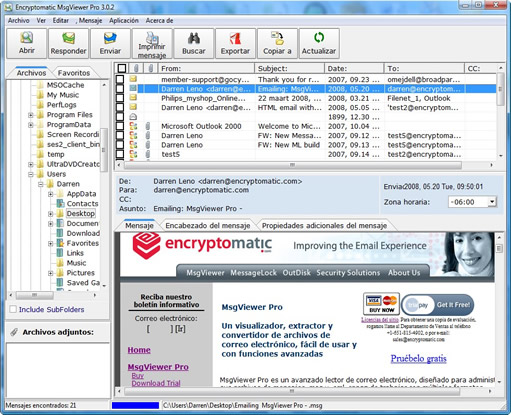Open the Editar menu
Image resolution: width=511 pixels, height=415 pixels.
pos(61,20)
